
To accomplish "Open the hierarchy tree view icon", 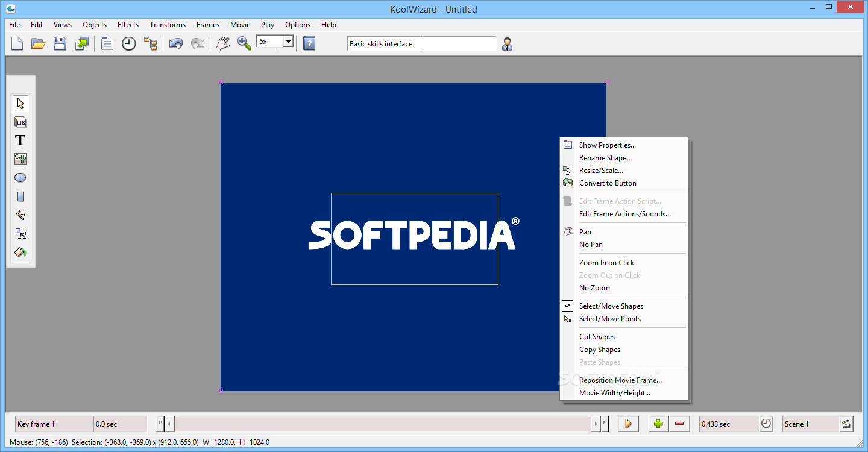I will (x=150, y=43).
